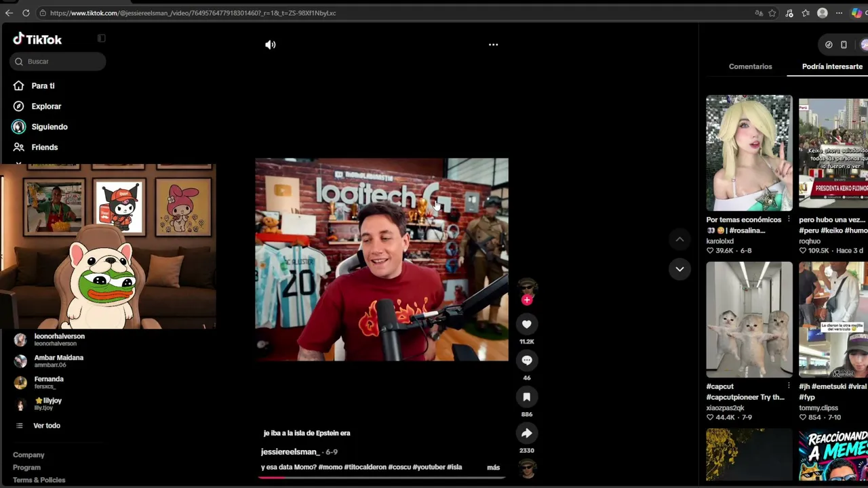Click the TikTok logo
This screenshot has height=488, width=868.
click(x=37, y=39)
